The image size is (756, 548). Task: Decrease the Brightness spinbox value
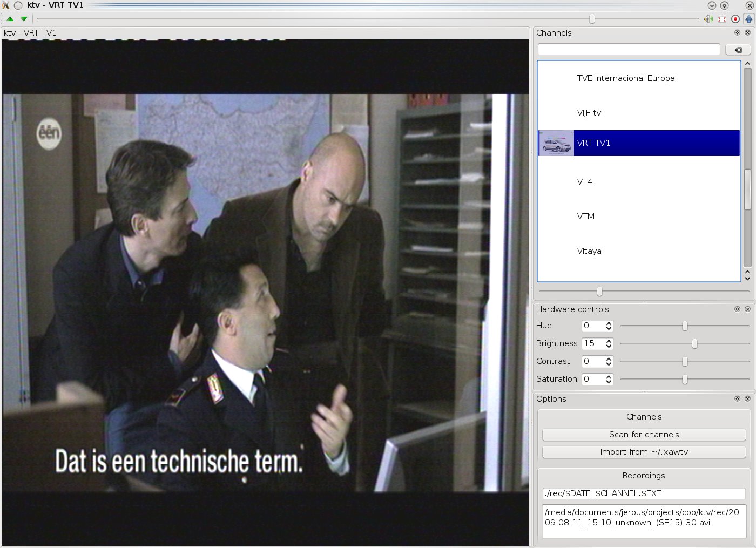(x=609, y=346)
